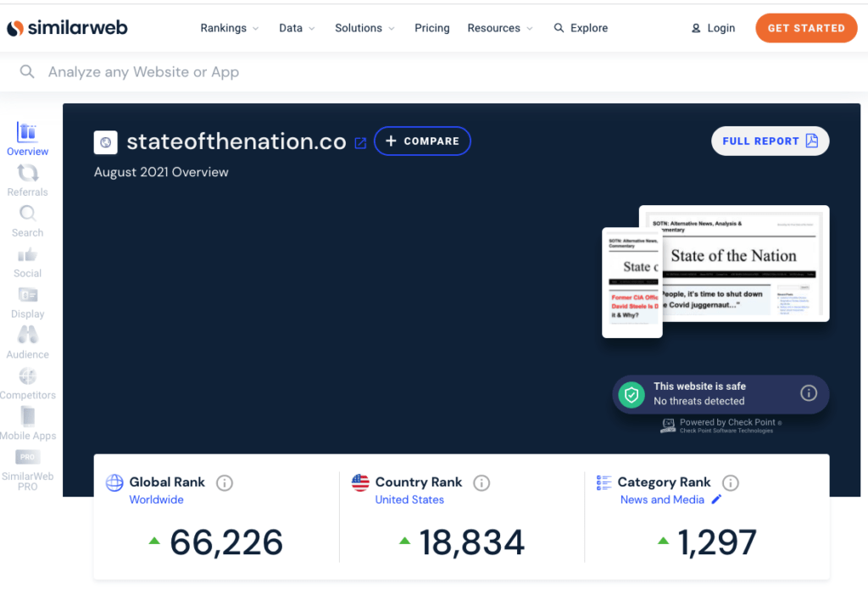The image size is (868, 595).
Task: Open Competitors sidebar icon
Action: click(27, 375)
